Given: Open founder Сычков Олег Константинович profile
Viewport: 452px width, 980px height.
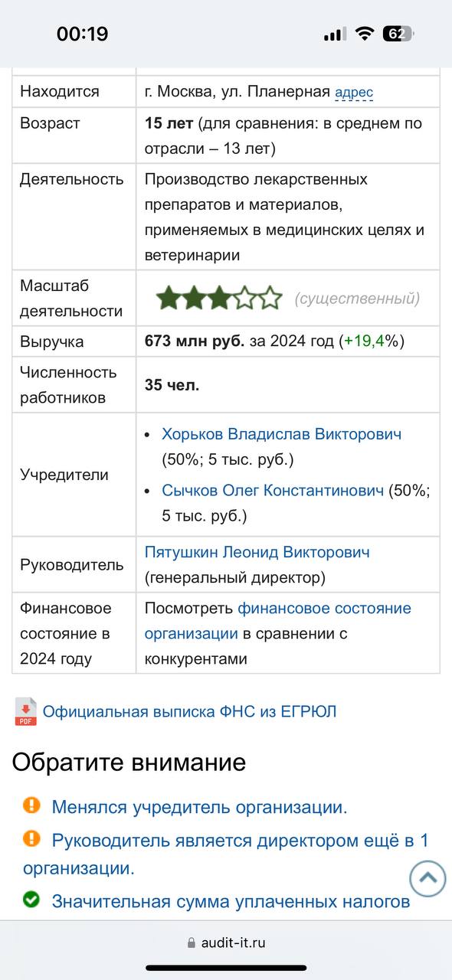Looking at the screenshot, I should tap(273, 491).
